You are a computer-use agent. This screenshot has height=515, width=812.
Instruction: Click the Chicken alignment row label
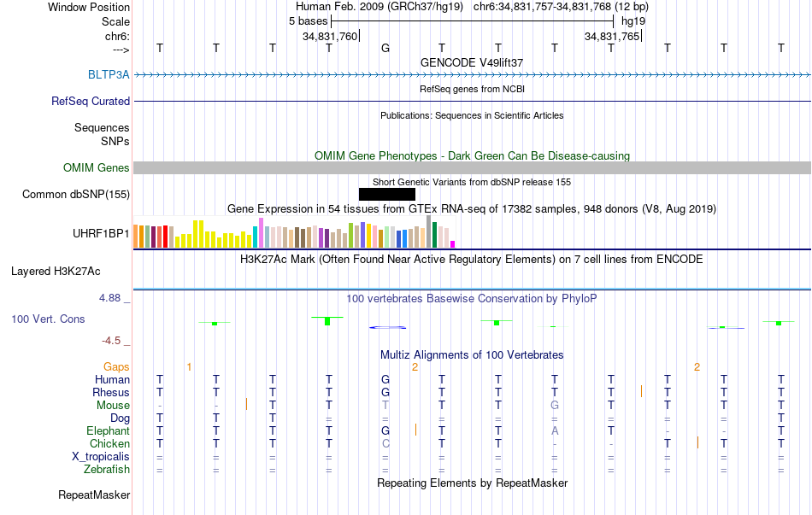pos(109,444)
